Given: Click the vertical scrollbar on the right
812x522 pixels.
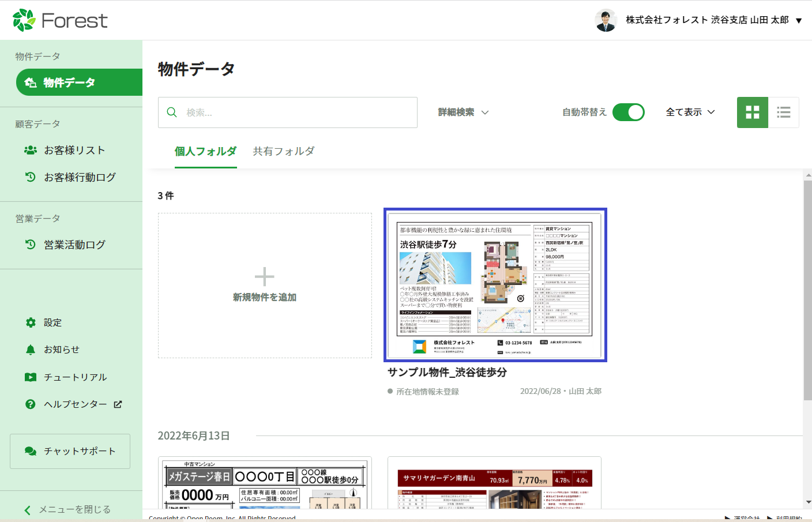Looking at the screenshot, I should point(807,288).
